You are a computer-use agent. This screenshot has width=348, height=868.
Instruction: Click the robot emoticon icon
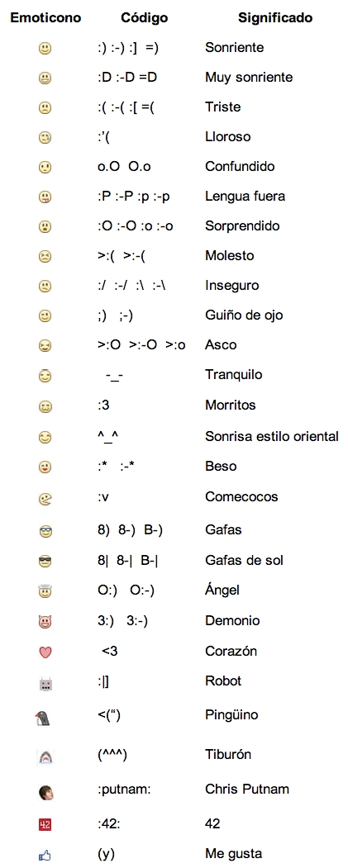(45, 685)
